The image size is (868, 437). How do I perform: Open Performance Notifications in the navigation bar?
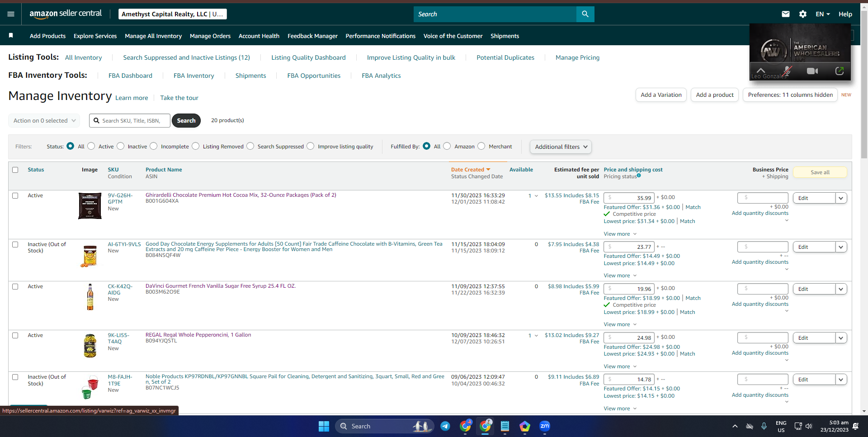(381, 36)
